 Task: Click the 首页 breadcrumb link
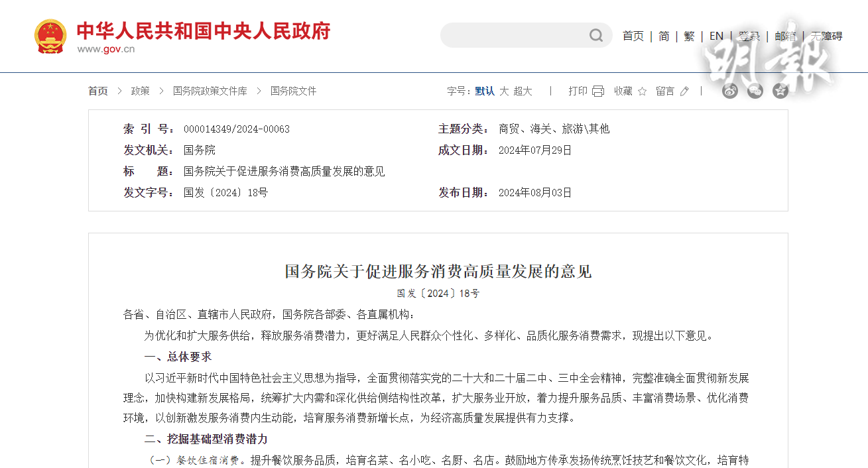[x=98, y=91]
